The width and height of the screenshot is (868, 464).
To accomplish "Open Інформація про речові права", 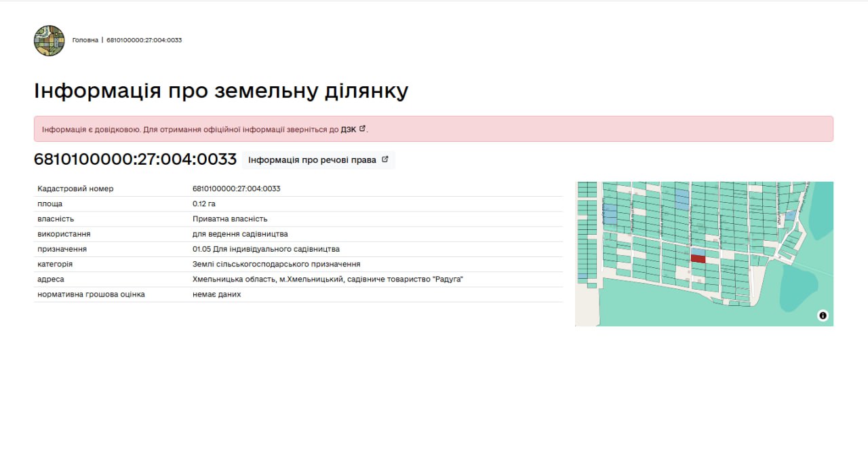I will point(312,160).
